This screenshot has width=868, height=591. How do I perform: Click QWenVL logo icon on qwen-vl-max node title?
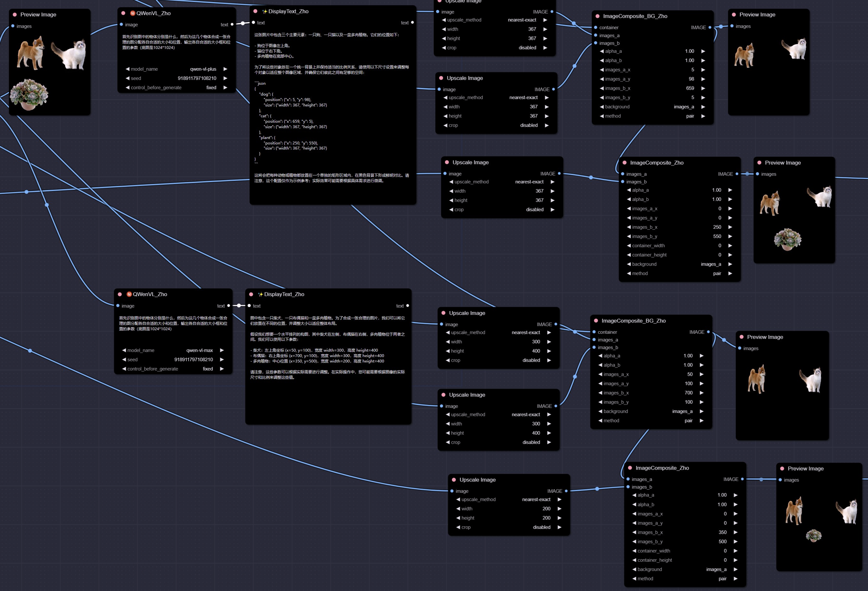(129, 294)
